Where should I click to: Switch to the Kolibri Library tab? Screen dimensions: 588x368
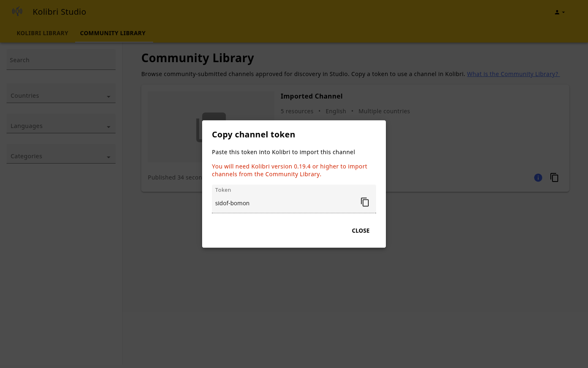[42, 33]
